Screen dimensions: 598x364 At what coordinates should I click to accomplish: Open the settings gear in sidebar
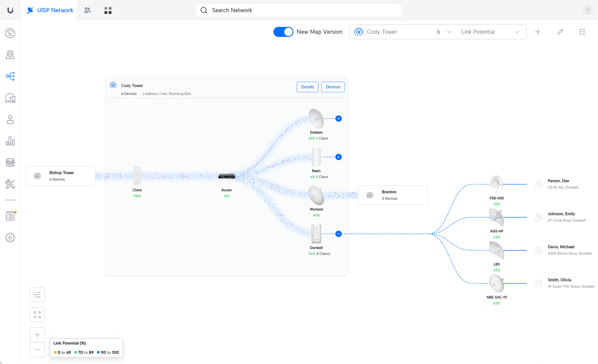[x=10, y=238]
